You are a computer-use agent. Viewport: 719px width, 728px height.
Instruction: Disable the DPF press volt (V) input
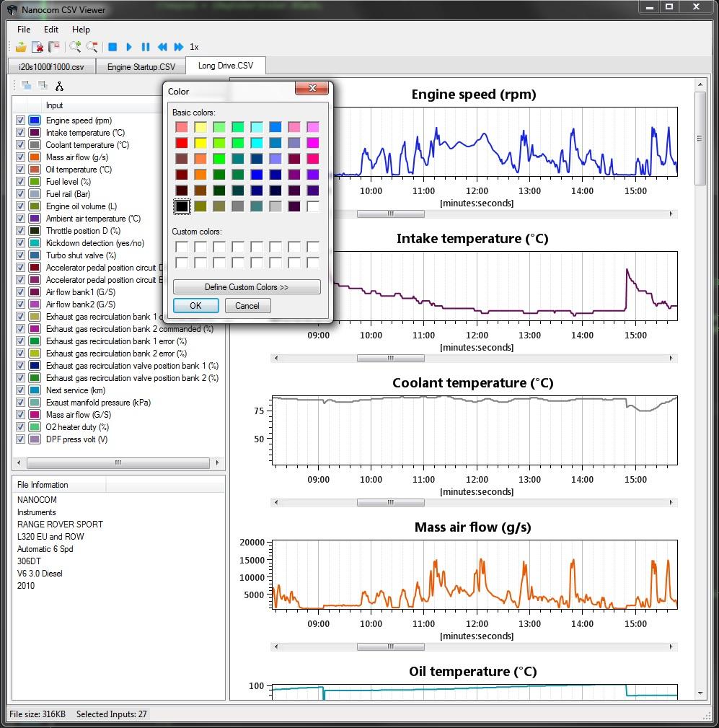(20, 439)
